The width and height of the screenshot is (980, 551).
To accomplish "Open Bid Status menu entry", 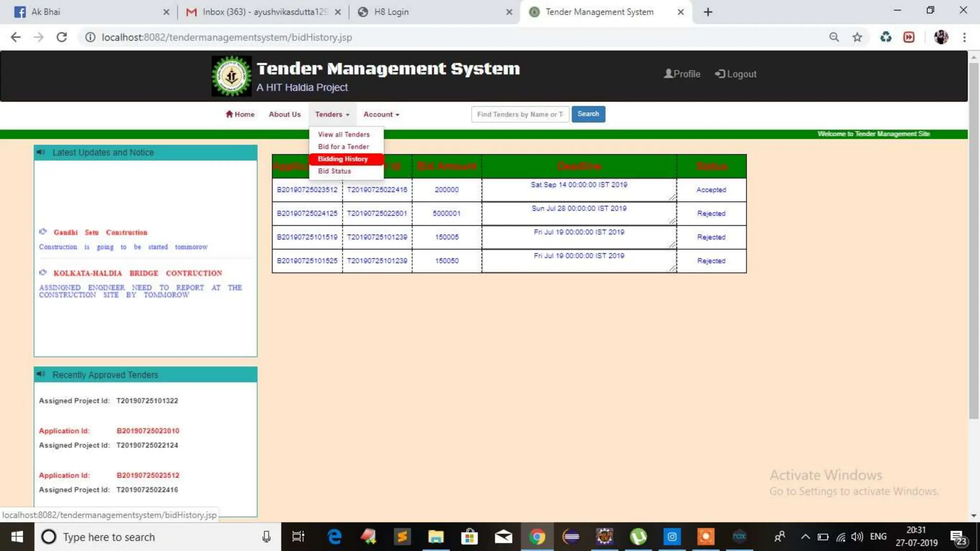I will click(334, 171).
